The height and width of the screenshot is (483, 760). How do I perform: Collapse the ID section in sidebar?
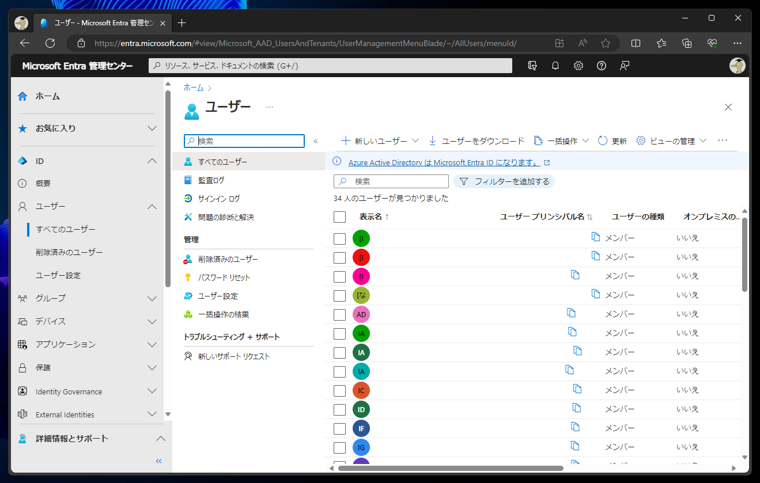[152, 161]
